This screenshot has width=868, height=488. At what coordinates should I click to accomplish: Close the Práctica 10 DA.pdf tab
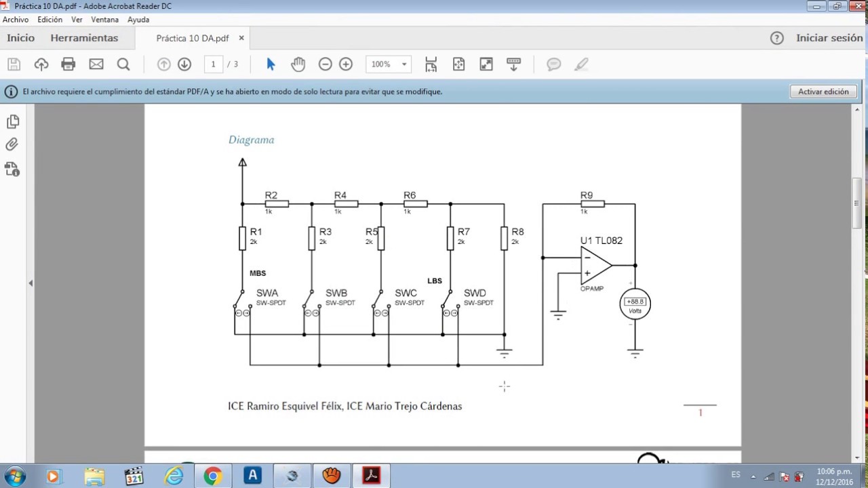tap(241, 39)
